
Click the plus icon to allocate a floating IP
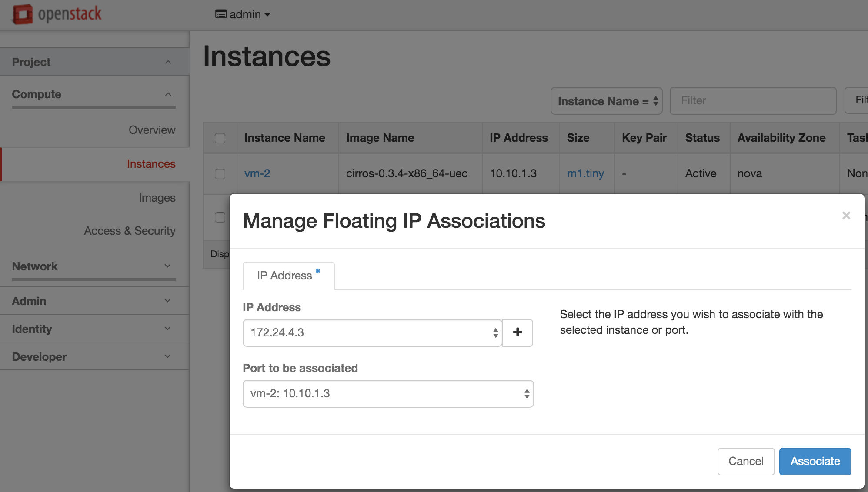(517, 332)
